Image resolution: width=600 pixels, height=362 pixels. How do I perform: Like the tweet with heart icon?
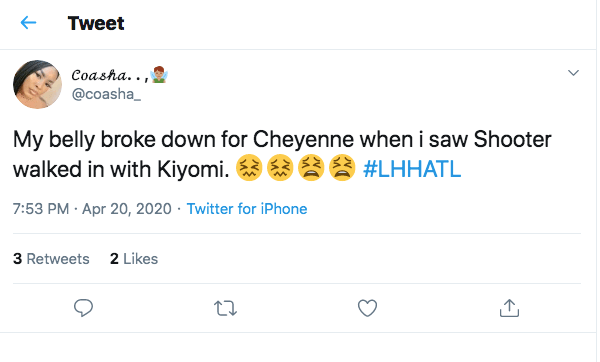pos(367,308)
